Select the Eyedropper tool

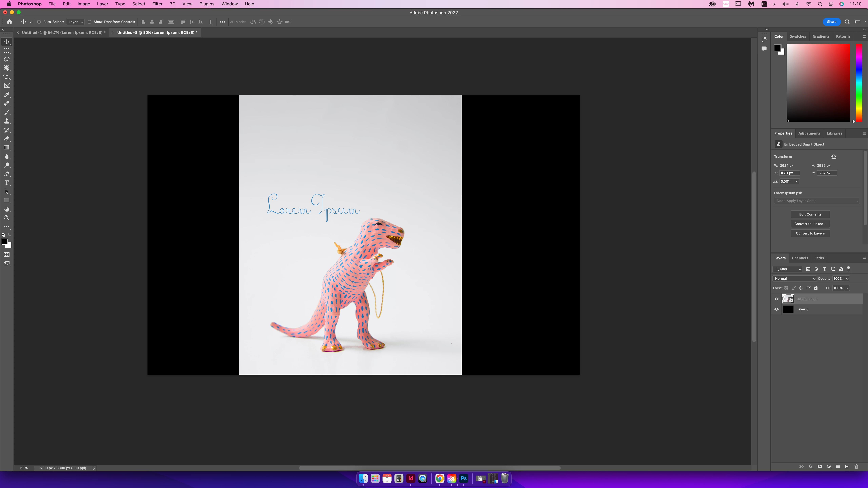[x=7, y=95]
